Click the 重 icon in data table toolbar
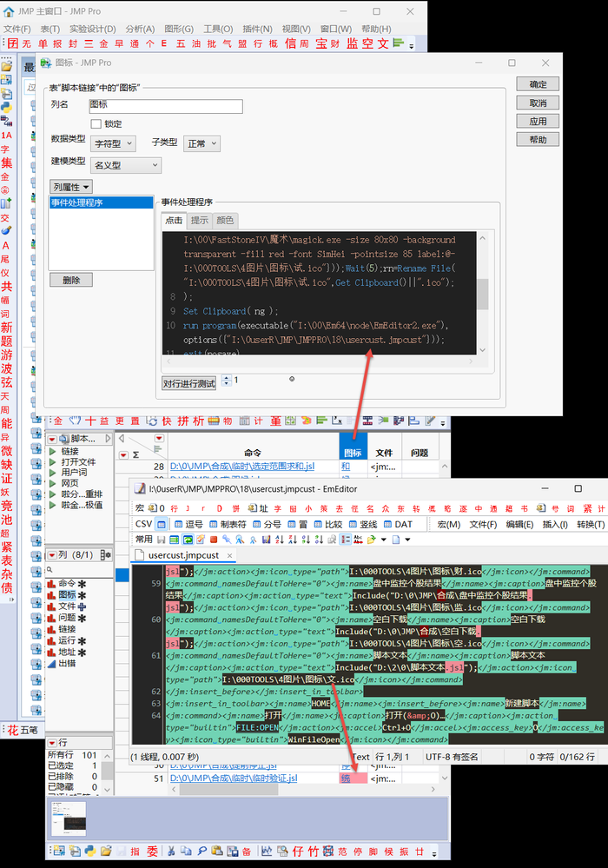The height and width of the screenshot is (868, 608). 275,421
